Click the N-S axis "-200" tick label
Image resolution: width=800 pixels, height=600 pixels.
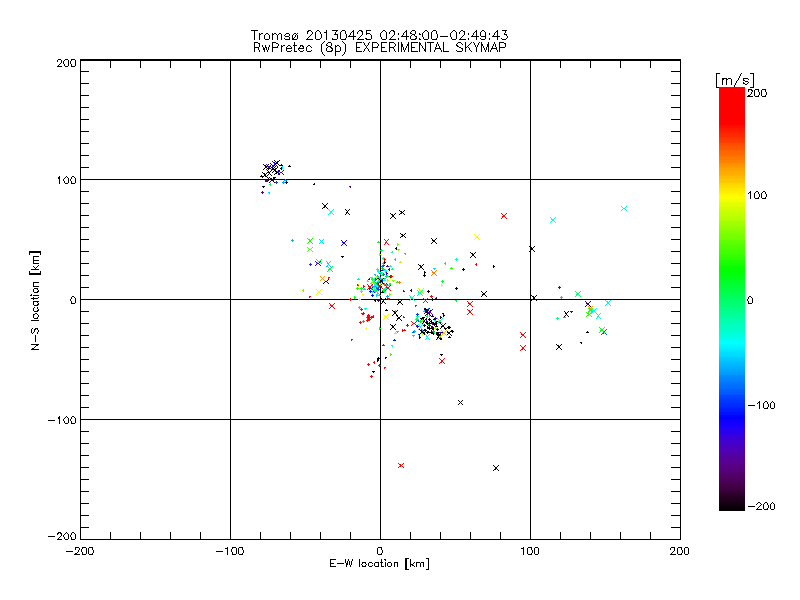click(62, 536)
